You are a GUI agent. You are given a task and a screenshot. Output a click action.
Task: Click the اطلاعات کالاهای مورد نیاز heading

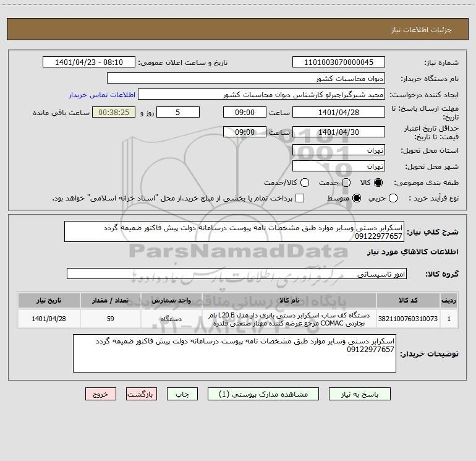pyautogui.click(x=412, y=252)
